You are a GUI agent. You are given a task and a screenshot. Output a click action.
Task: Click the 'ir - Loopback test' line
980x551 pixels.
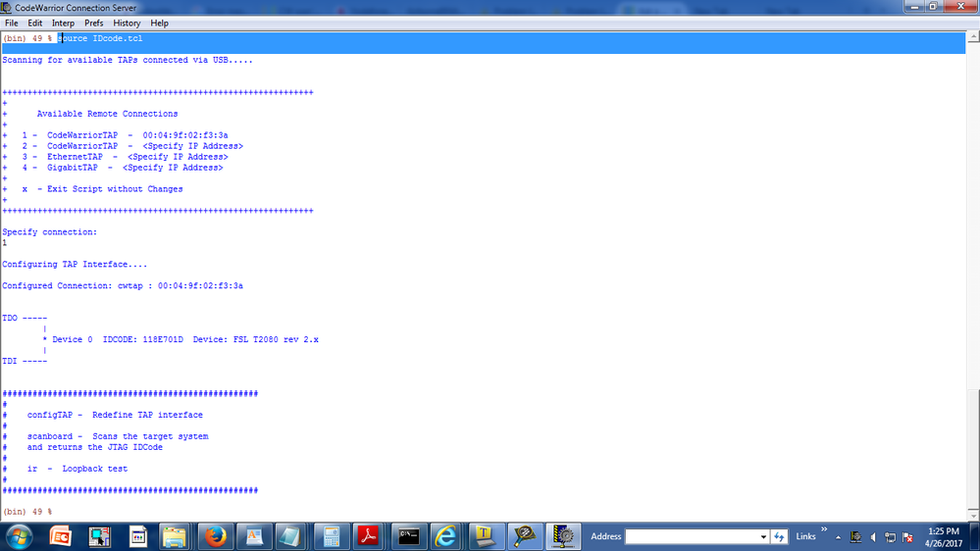pyautogui.click(x=77, y=469)
